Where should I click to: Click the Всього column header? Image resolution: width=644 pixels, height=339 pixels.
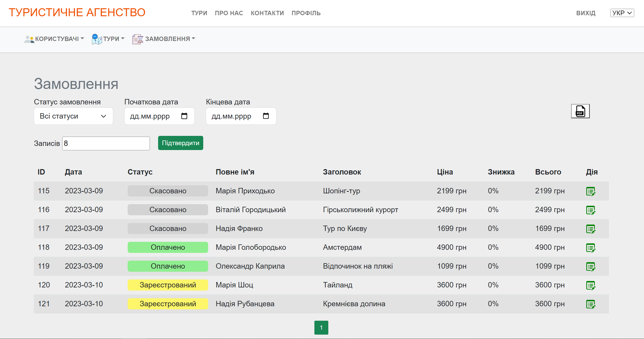coord(548,172)
